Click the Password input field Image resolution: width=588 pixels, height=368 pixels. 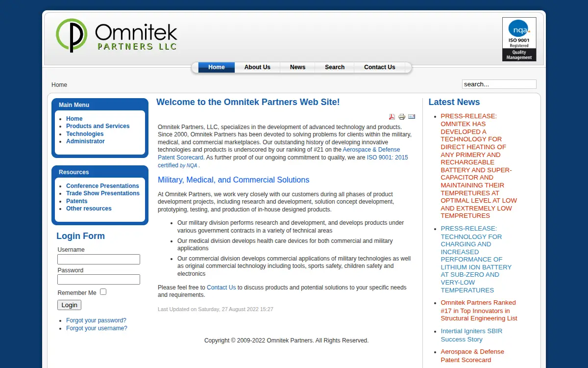coord(98,280)
